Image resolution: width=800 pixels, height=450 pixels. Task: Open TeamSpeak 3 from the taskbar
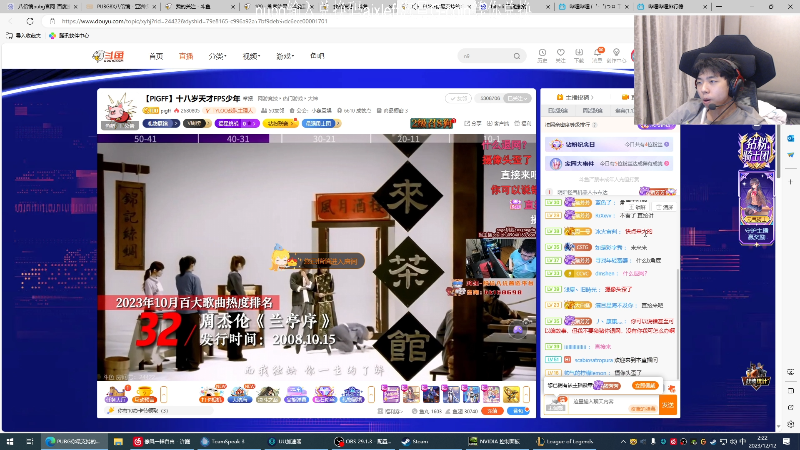[x=223, y=441]
